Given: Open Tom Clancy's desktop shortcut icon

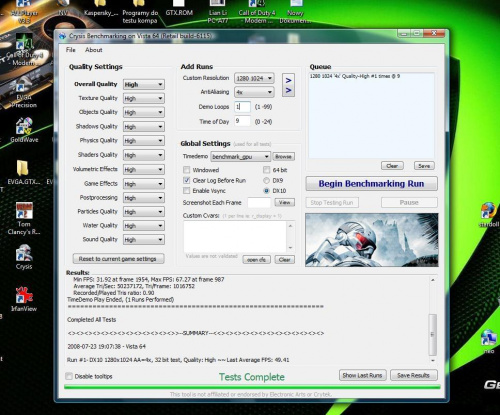Looking at the screenshot, I should click(24, 218).
